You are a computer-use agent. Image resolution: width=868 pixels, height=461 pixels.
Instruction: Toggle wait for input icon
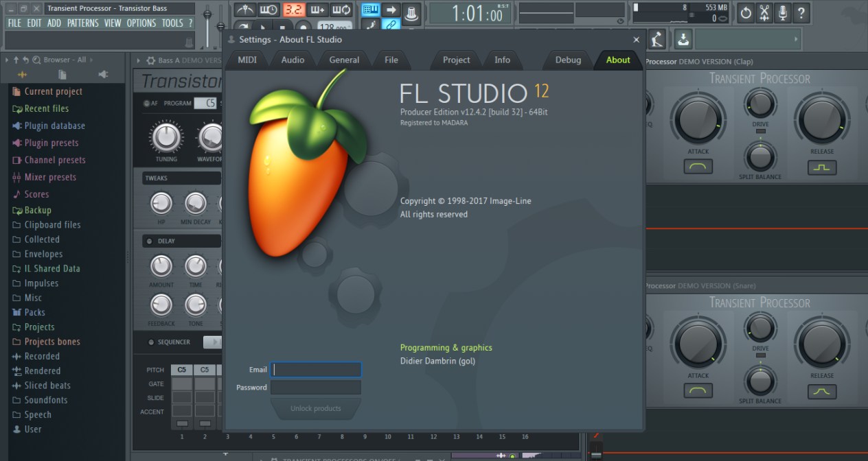tap(269, 10)
